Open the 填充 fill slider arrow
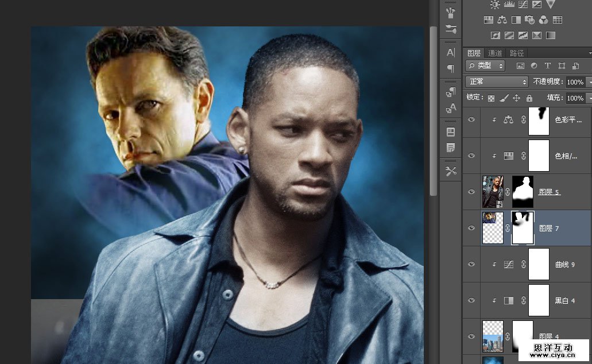592x364 pixels. pyautogui.click(x=589, y=98)
